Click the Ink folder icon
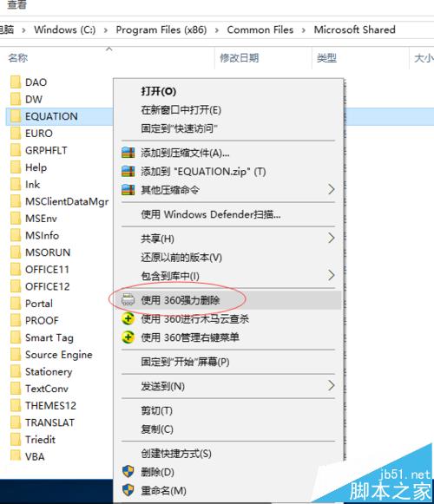The width and height of the screenshot is (434, 504). tap(16, 185)
